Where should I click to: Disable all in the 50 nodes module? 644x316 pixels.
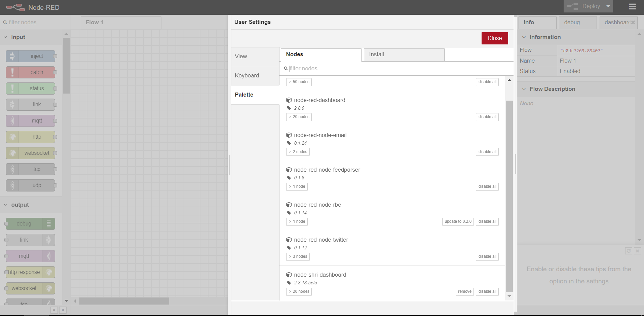(487, 82)
